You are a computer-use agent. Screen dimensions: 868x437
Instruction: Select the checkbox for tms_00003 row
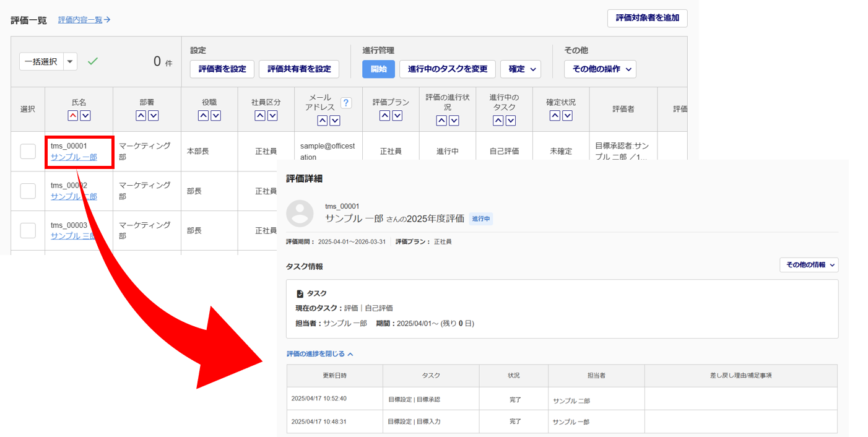coord(28,230)
